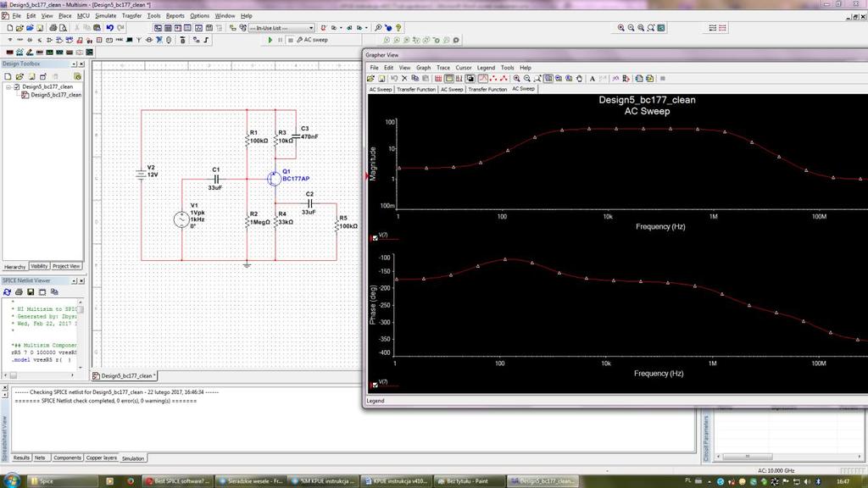Screen dimensions: 868x488
Task: Toggle graph cursors display
Action: pyautogui.click(x=459, y=79)
